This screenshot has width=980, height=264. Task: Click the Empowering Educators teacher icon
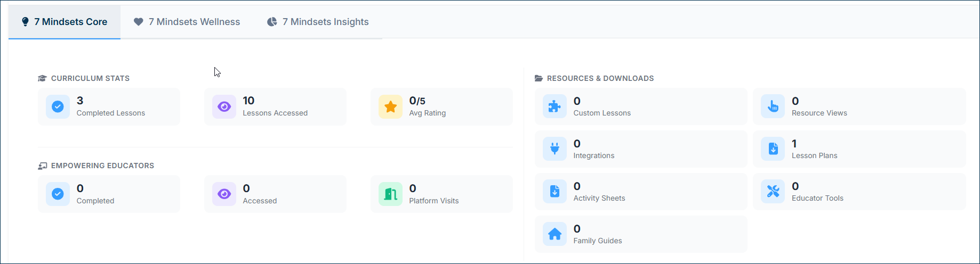click(x=43, y=166)
